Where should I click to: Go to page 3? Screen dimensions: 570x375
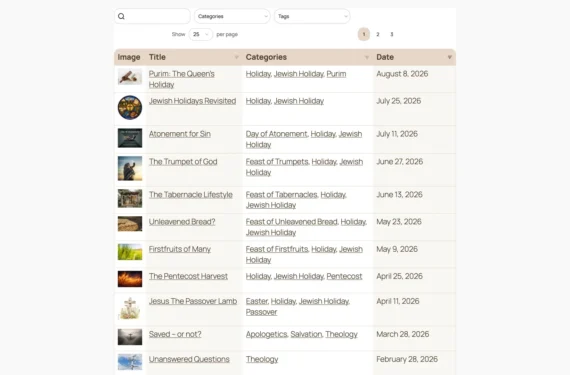392,35
